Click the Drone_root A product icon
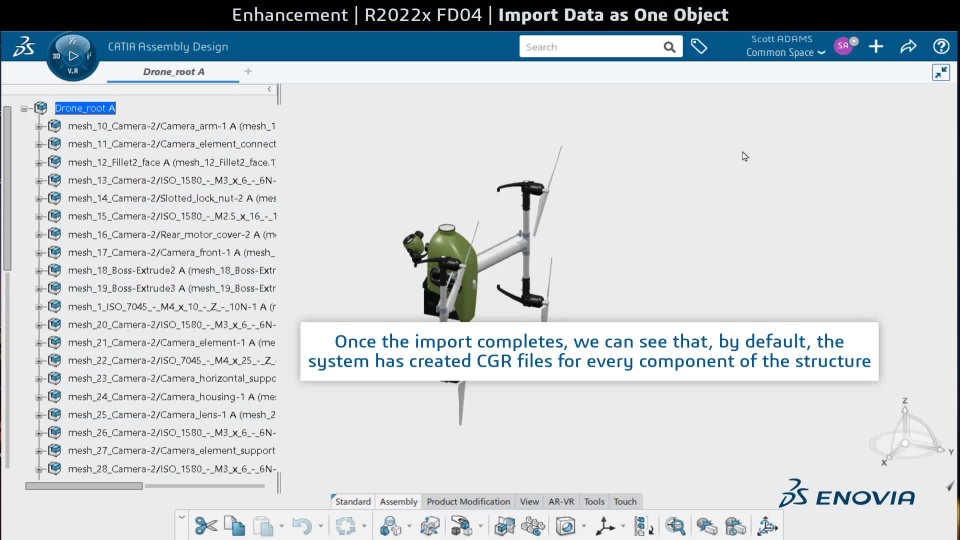The image size is (960, 540). click(41, 108)
